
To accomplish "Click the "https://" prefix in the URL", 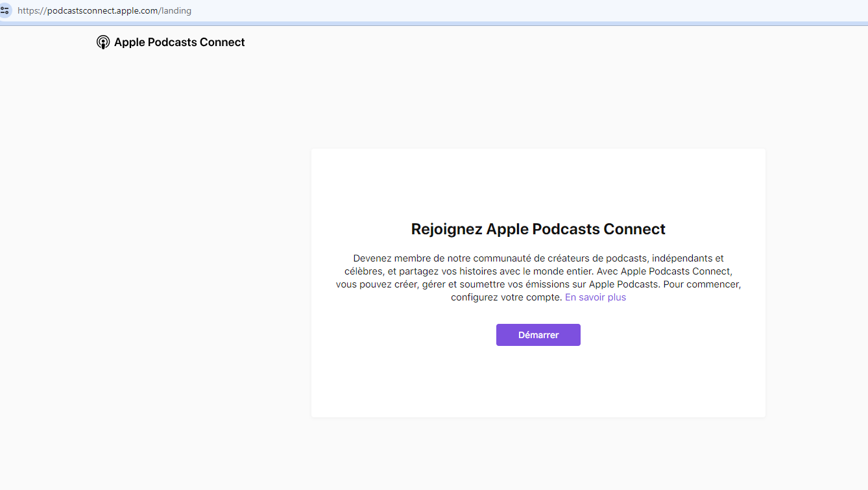I will pos(32,11).
